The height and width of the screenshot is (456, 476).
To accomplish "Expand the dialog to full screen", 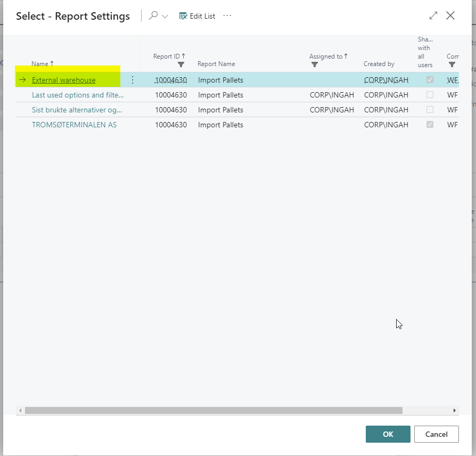I will pyautogui.click(x=433, y=16).
